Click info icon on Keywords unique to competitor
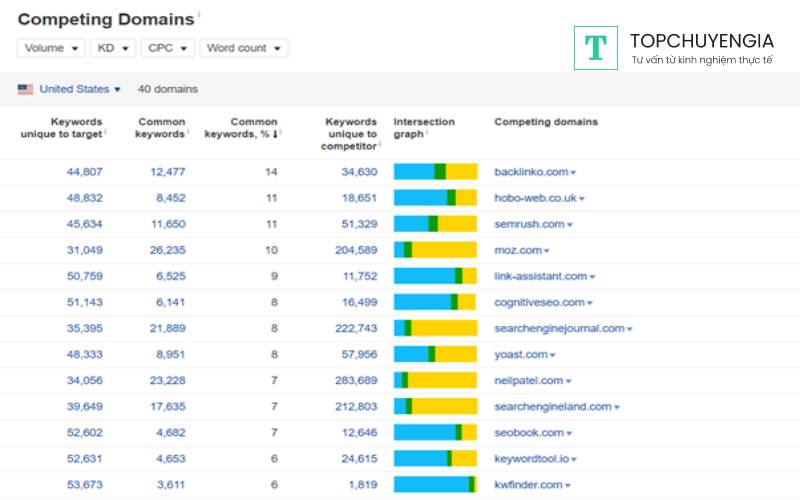The height and width of the screenshot is (500, 800). (380, 142)
